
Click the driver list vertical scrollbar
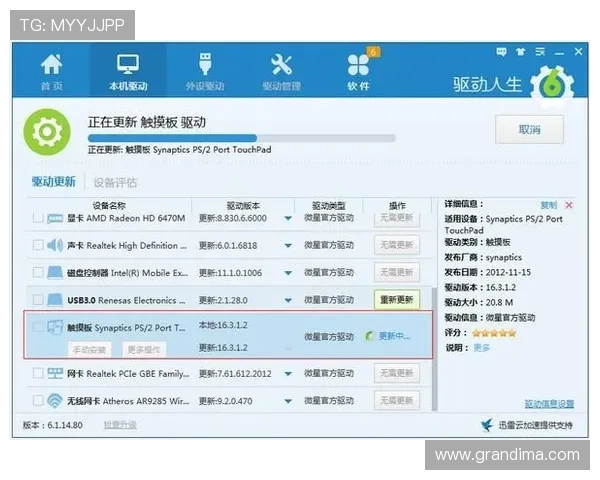[434, 348]
